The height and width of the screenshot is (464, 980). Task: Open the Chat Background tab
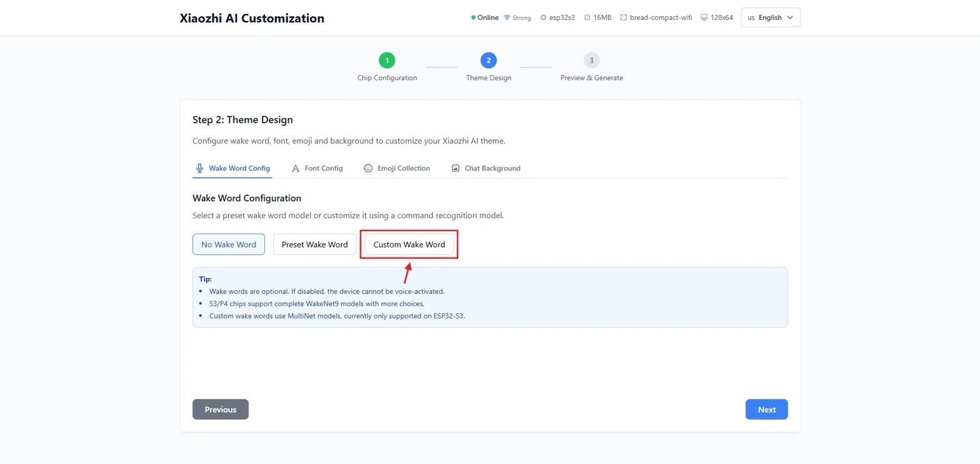pos(486,168)
